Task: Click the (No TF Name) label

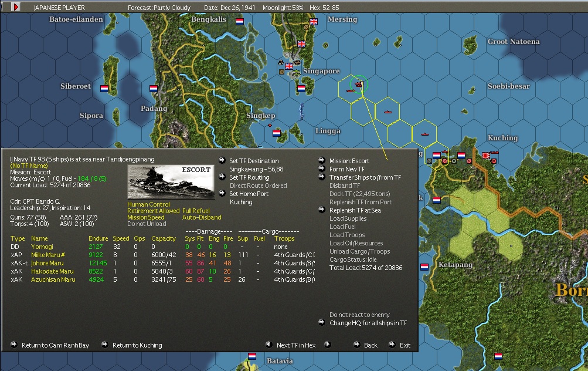Action: (29, 166)
